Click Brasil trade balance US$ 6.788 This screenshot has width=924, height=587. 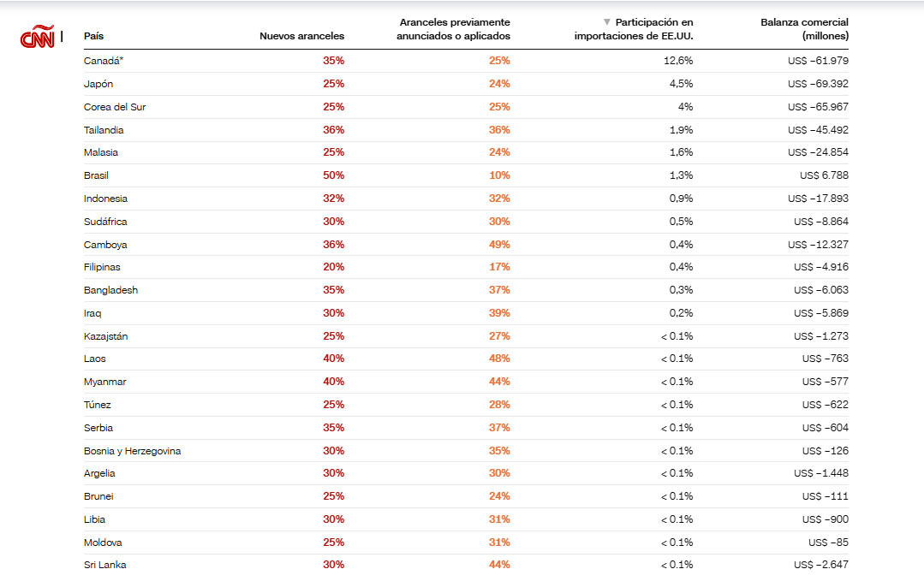click(x=824, y=175)
